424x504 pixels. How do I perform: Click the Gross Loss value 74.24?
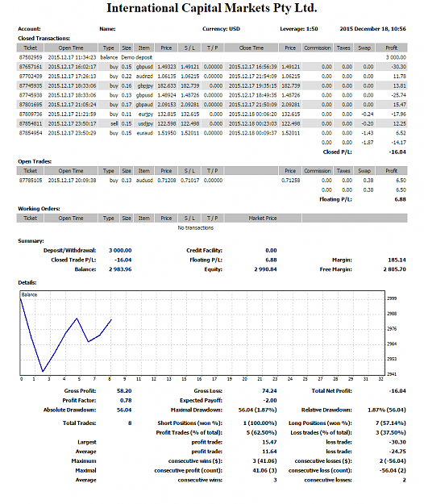tap(269, 391)
